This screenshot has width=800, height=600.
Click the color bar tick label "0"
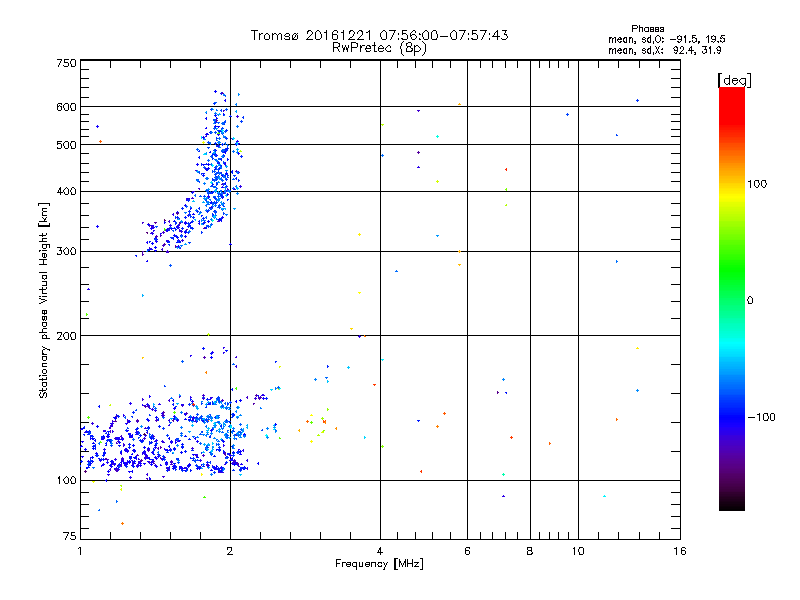click(750, 300)
